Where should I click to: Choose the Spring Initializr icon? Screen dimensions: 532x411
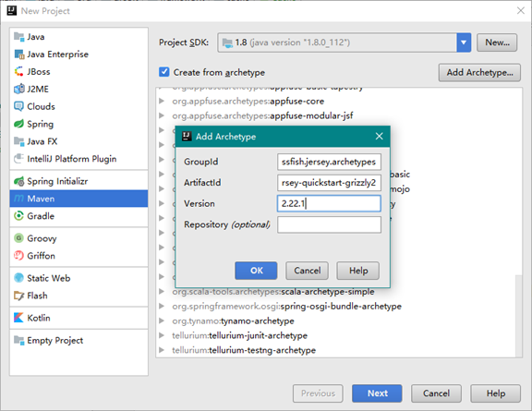point(19,181)
